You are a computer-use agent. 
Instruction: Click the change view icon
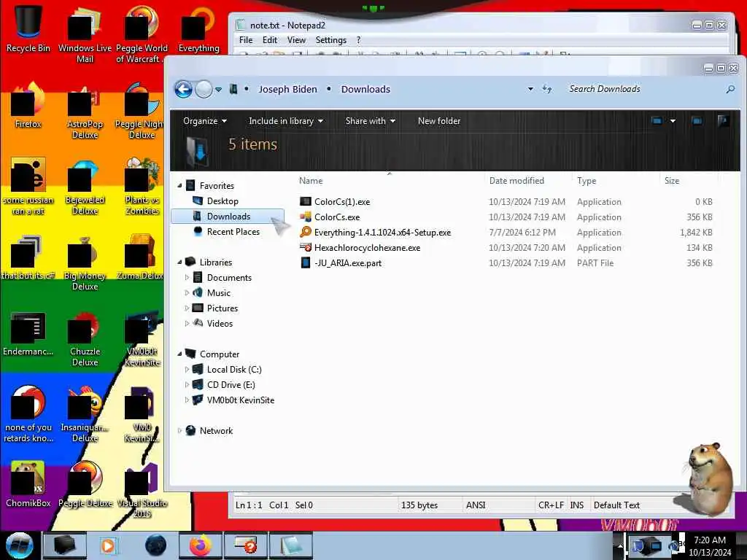pyautogui.click(x=657, y=121)
